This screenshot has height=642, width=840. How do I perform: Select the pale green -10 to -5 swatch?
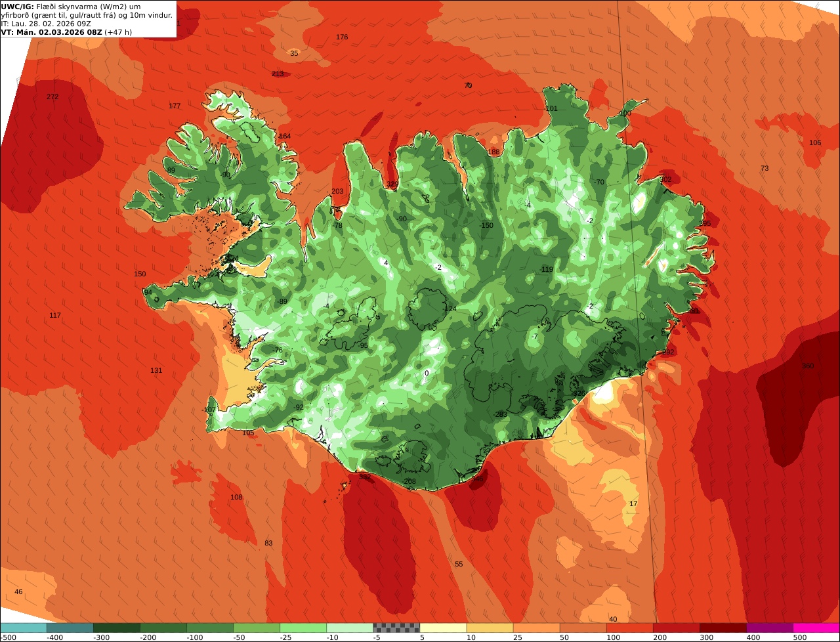(x=350, y=628)
